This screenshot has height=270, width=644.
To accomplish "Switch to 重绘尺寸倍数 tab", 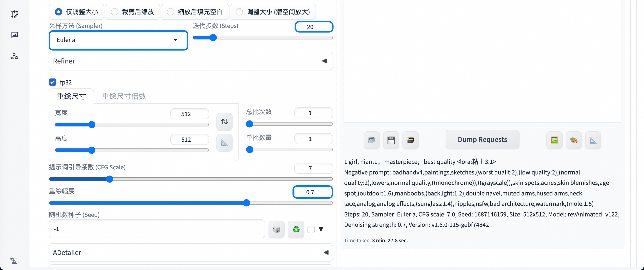I will 124,96.
